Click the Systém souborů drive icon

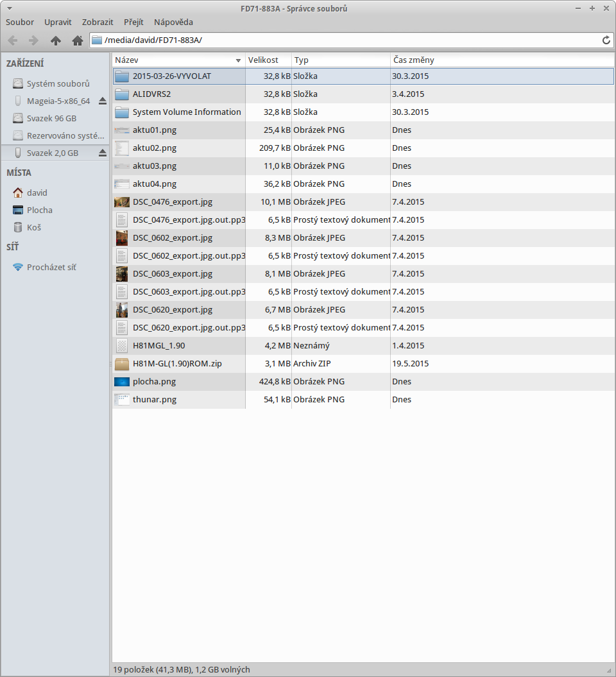[18, 83]
